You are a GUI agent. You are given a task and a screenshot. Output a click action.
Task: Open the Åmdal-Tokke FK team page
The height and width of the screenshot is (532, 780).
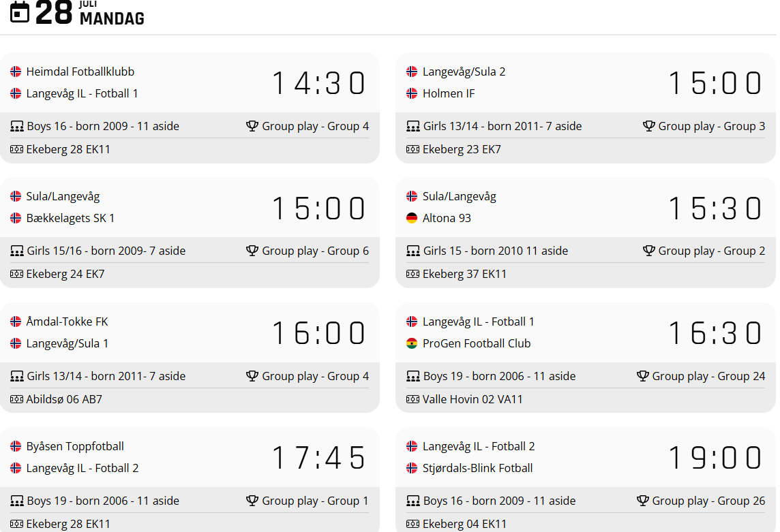click(67, 322)
